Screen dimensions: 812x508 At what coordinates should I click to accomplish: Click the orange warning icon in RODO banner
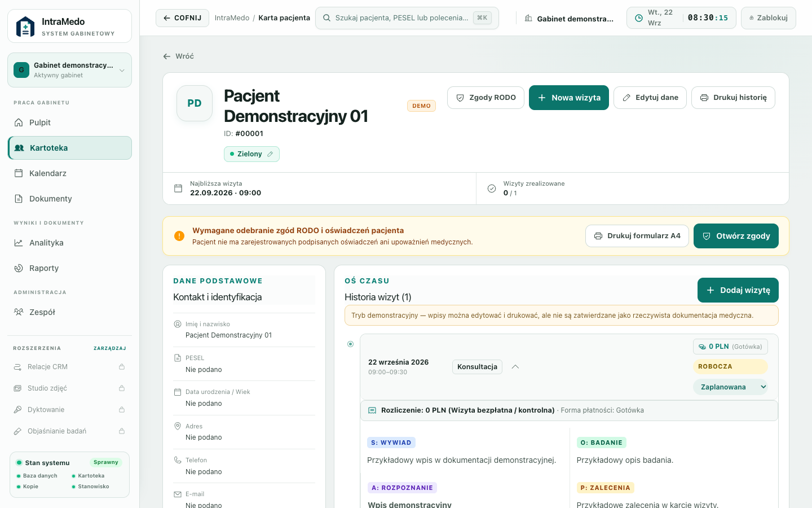coord(179,236)
